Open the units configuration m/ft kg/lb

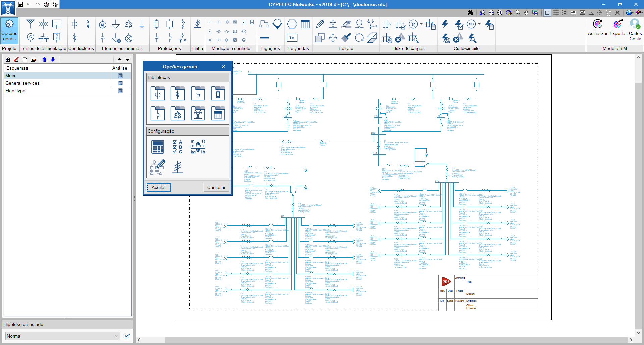[198, 147]
